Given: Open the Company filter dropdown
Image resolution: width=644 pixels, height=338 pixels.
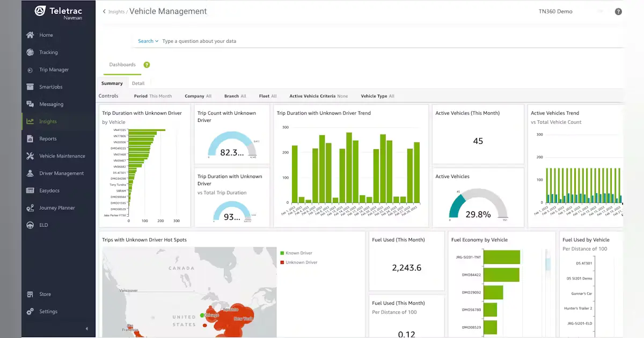Looking at the screenshot, I should [197, 95].
